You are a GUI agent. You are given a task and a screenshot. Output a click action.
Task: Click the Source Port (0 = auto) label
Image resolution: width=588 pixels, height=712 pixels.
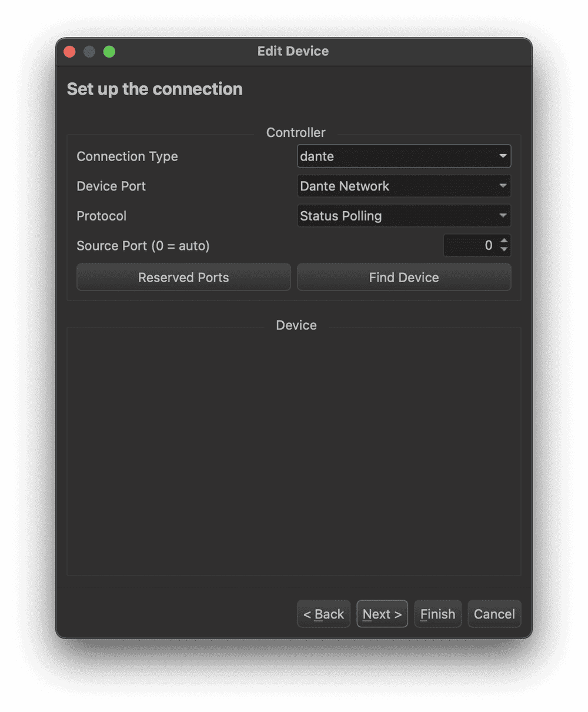(x=143, y=246)
